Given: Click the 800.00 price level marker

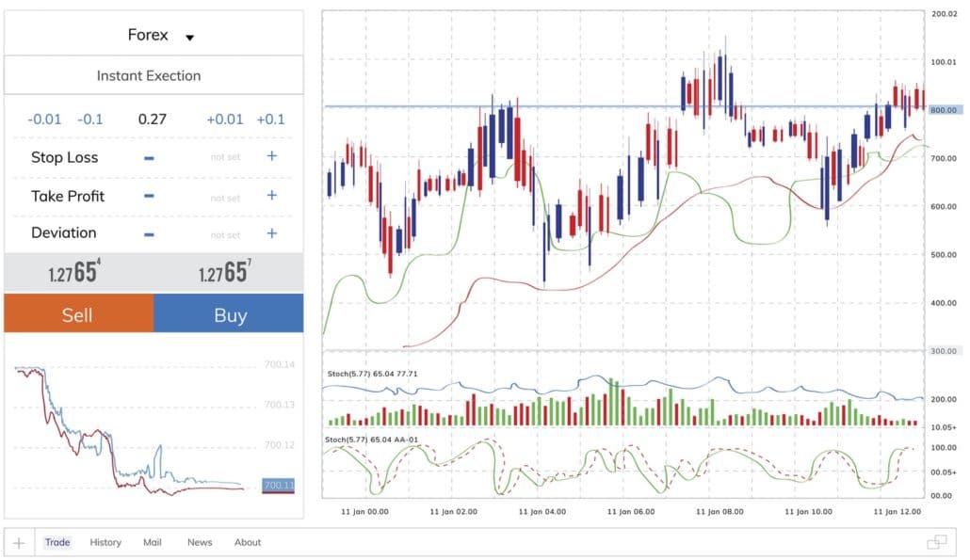Looking at the screenshot, I should tap(944, 110).
